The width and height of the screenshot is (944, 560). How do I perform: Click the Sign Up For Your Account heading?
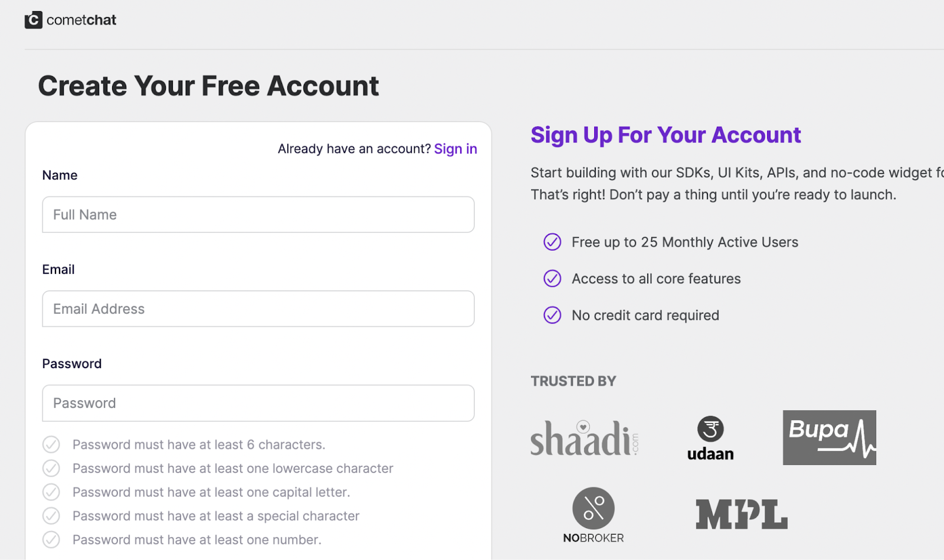pyautogui.click(x=666, y=135)
